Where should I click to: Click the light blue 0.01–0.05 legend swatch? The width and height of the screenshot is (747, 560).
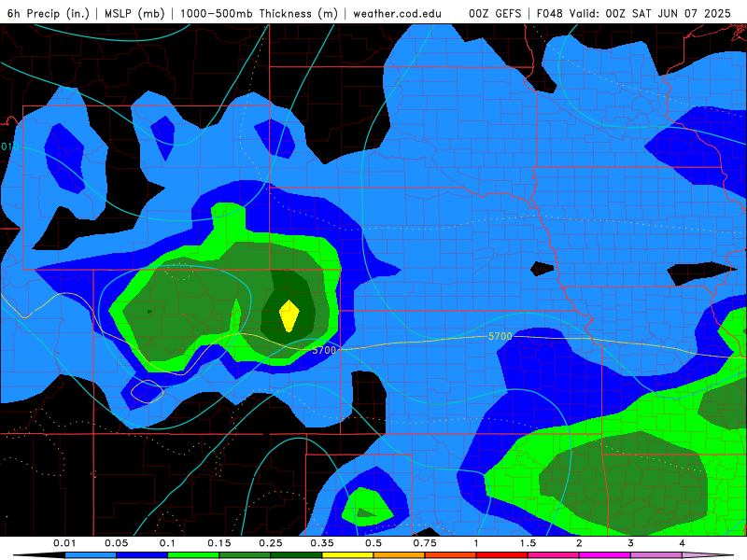[91, 555]
